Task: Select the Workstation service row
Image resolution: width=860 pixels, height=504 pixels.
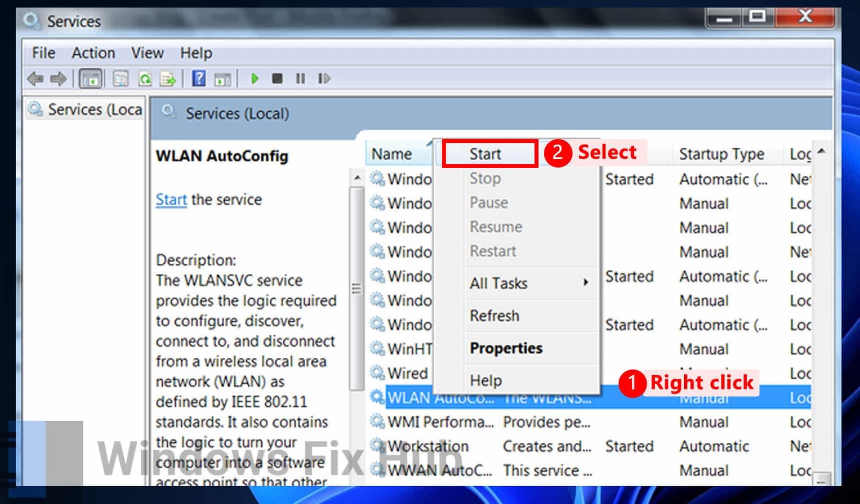Action: pos(590,446)
